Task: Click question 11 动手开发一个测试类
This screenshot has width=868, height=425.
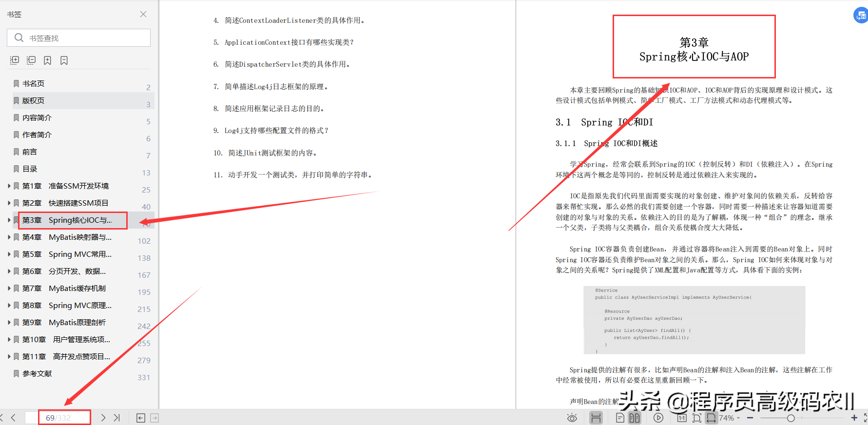Action: [294, 175]
